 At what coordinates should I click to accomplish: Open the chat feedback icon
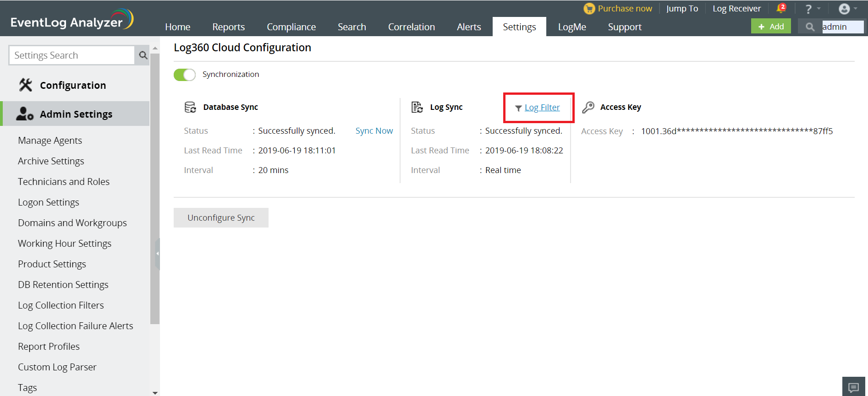pos(853,387)
